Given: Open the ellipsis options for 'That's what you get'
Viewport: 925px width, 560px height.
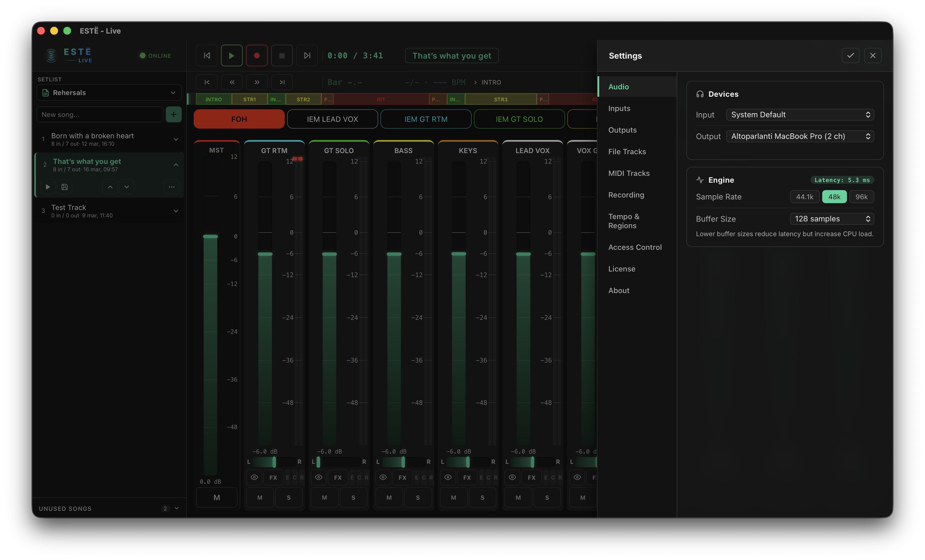Looking at the screenshot, I should (171, 186).
